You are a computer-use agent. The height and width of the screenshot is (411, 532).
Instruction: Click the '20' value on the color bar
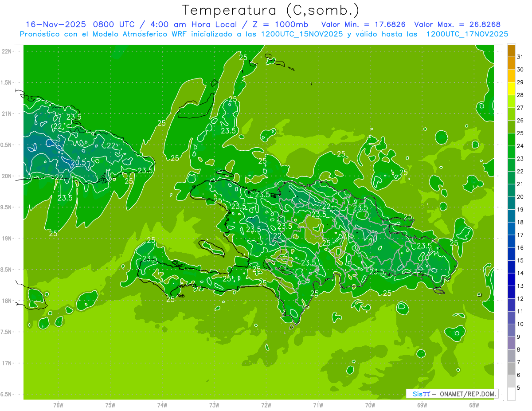520,196
